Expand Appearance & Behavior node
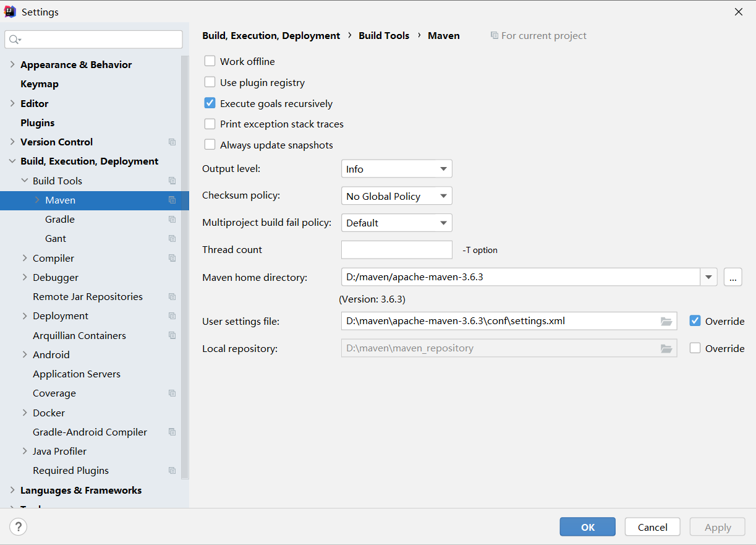 (12, 64)
